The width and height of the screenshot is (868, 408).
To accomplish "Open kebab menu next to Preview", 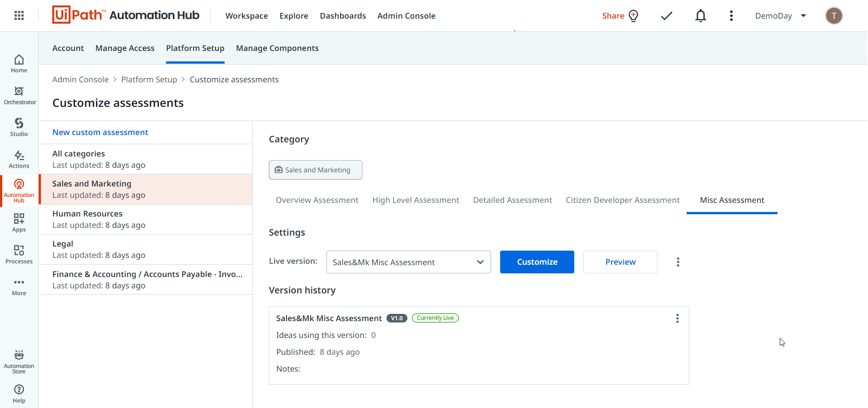I will tap(678, 262).
